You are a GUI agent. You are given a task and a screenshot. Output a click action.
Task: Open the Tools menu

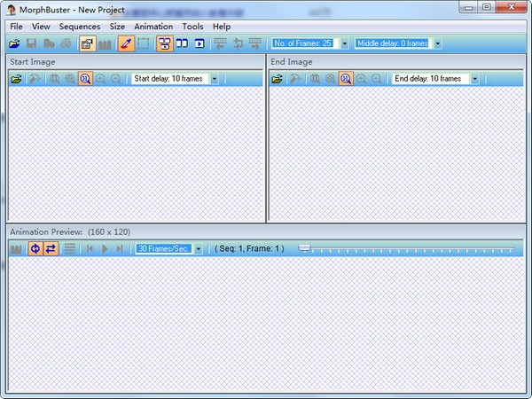(x=192, y=27)
